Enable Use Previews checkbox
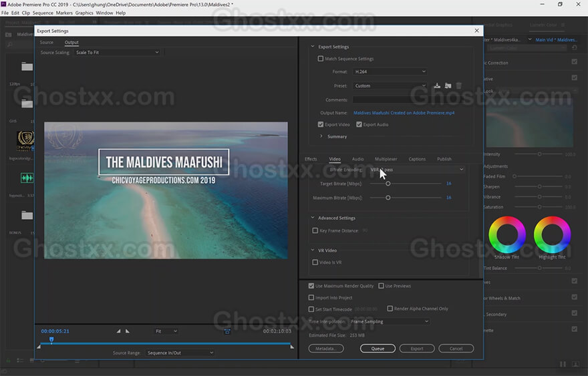This screenshot has height=376, width=588. click(381, 286)
